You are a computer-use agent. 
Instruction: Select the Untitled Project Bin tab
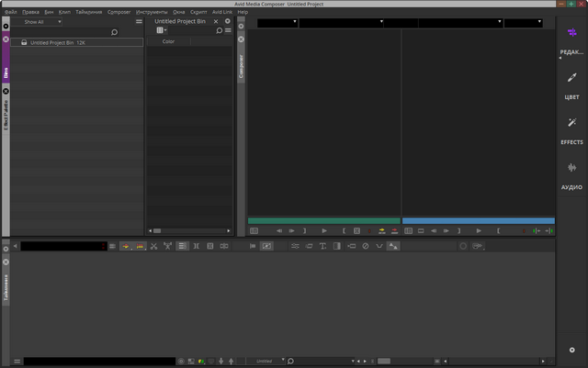[x=180, y=21]
